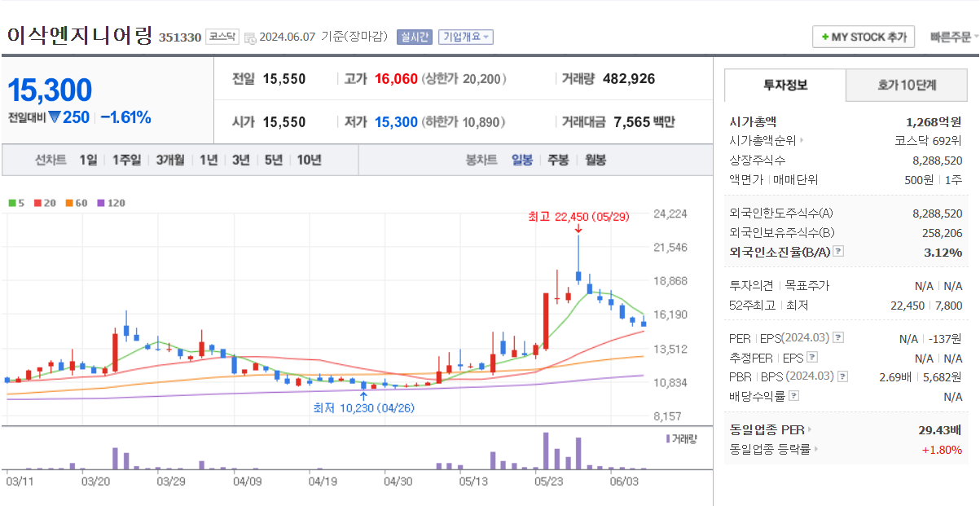Viewport: 980px width, 506px height.
Task: Select the 주봉 candlestick chart
Action: click(558, 160)
